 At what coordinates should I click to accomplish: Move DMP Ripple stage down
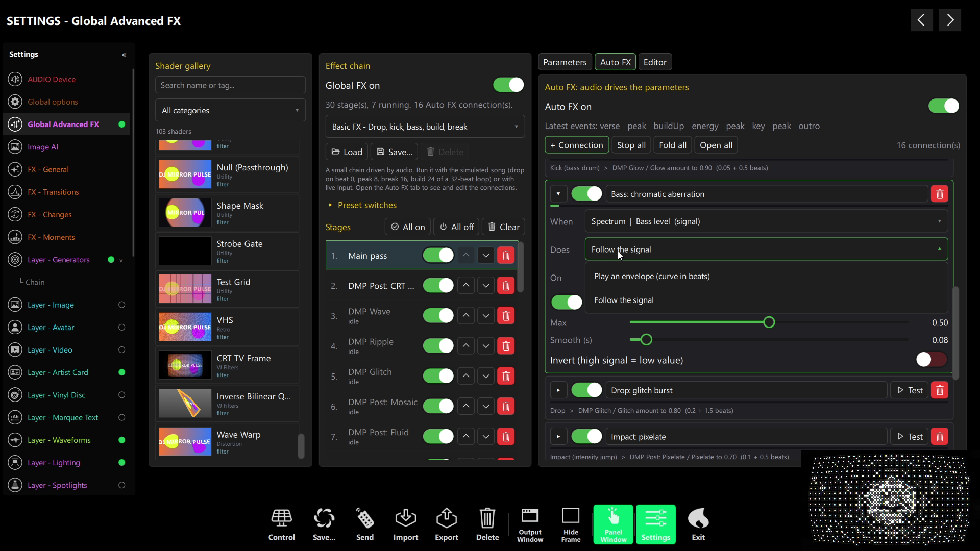486,346
